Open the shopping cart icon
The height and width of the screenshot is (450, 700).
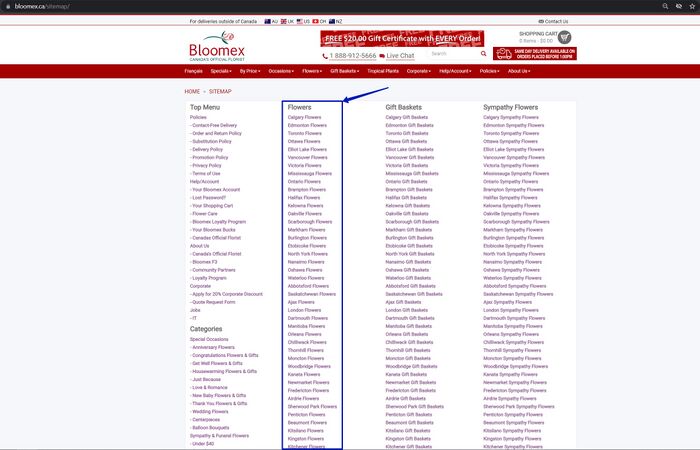point(564,37)
